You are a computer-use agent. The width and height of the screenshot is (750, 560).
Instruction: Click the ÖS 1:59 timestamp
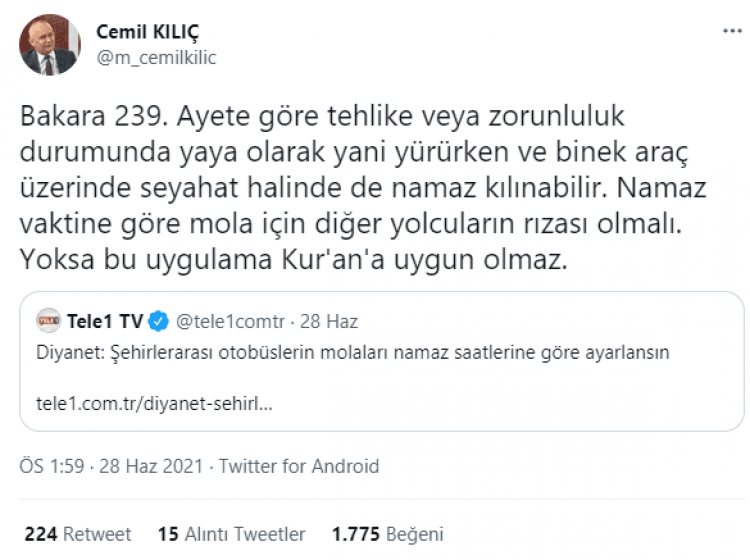pyautogui.click(x=55, y=466)
